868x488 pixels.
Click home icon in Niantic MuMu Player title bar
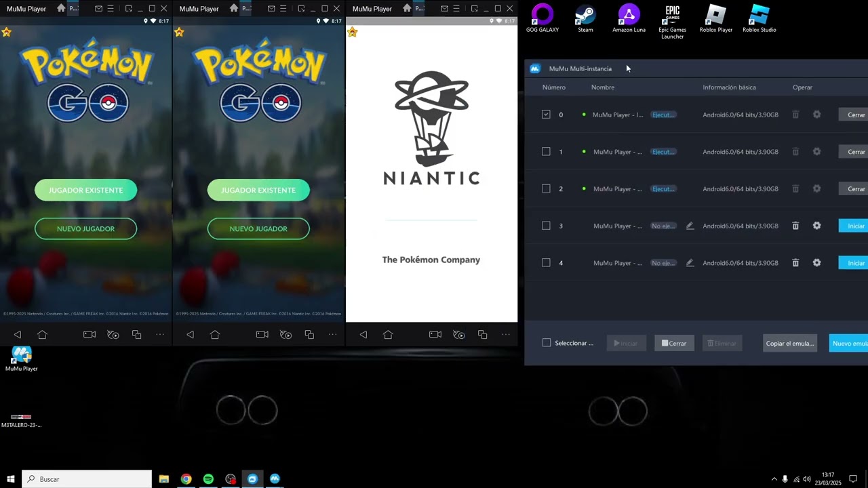tap(407, 9)
